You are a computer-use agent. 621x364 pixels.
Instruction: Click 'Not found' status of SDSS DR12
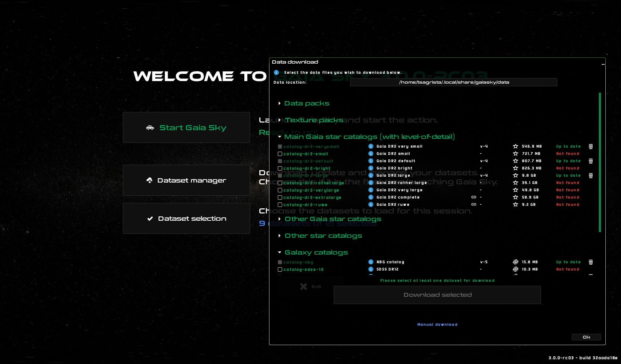pos(568,269)
